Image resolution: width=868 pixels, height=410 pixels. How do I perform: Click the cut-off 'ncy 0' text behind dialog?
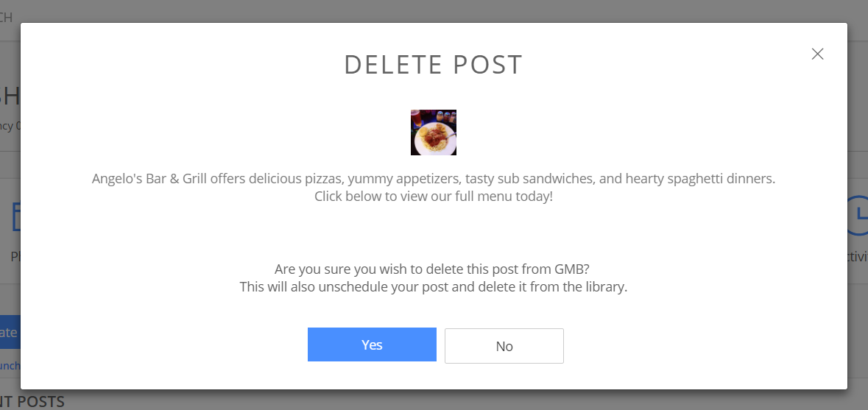(10, 126)
